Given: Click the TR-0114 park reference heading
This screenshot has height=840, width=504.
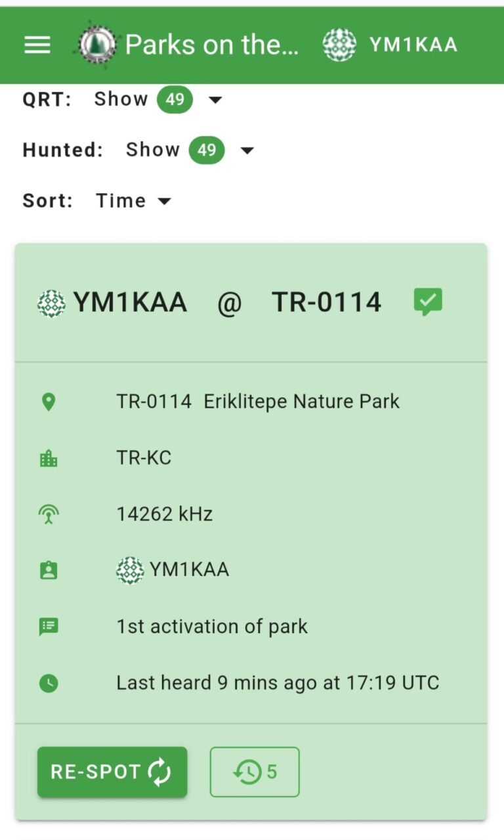Looking at the screenshot, I should 326,303.
